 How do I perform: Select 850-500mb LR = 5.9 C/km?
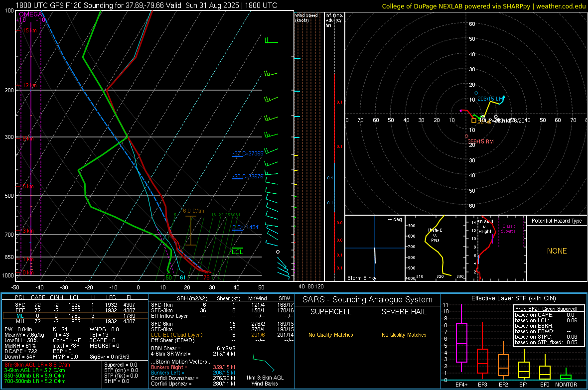[35, 376]
